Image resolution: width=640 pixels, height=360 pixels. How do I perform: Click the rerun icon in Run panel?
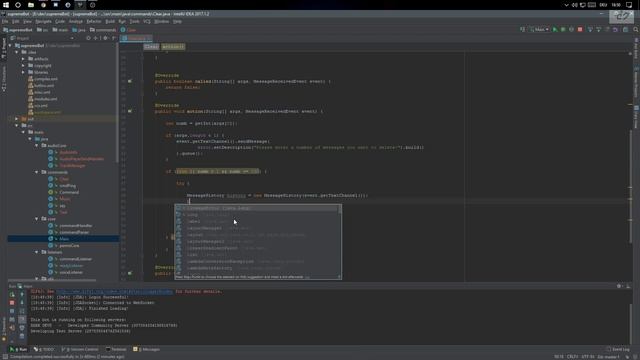click(x=12, y=294)
